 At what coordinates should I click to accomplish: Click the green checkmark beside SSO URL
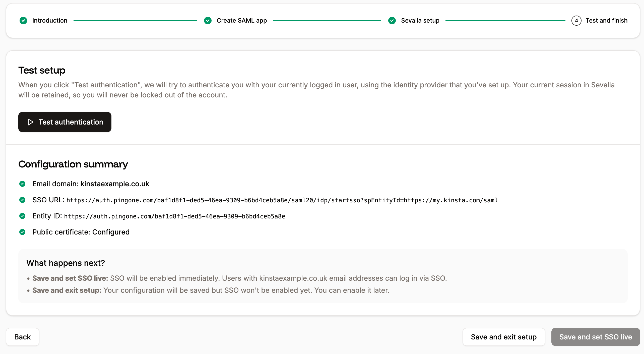coord(23,200)
